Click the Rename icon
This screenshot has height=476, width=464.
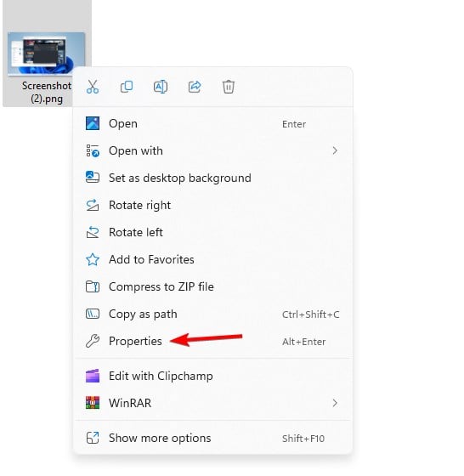[x=161, y=87]
